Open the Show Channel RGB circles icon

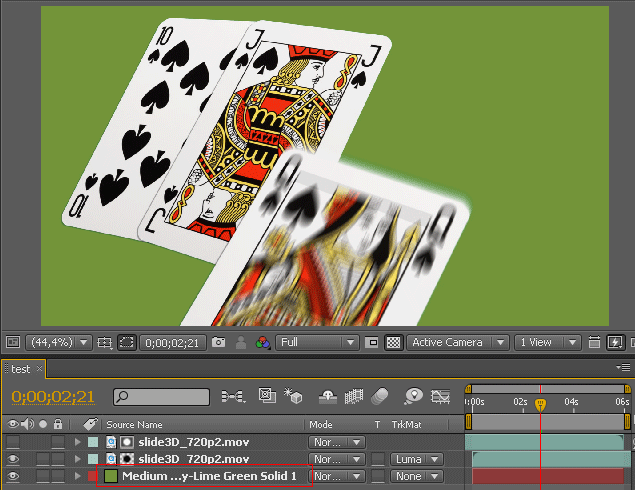[263, 343]
